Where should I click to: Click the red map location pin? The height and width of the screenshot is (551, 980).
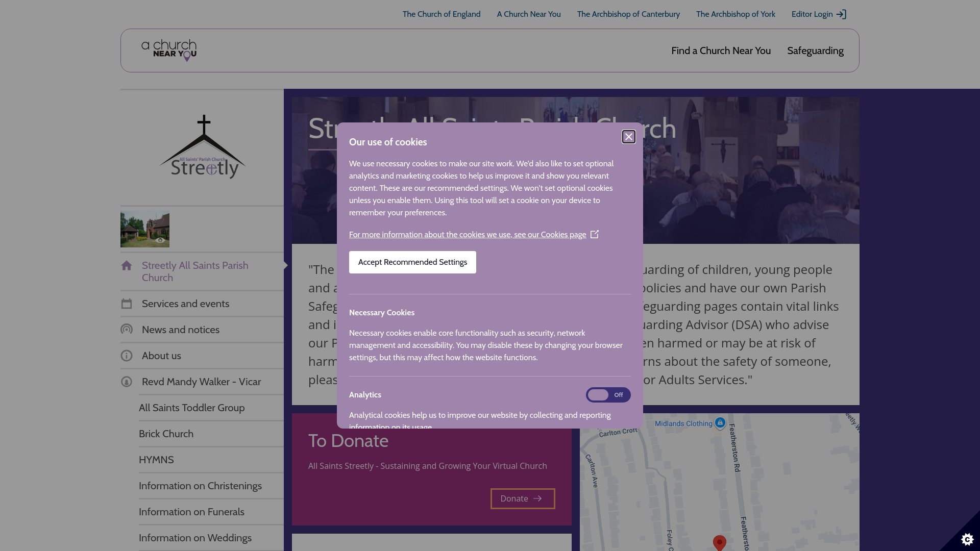[x=719, y=543]
